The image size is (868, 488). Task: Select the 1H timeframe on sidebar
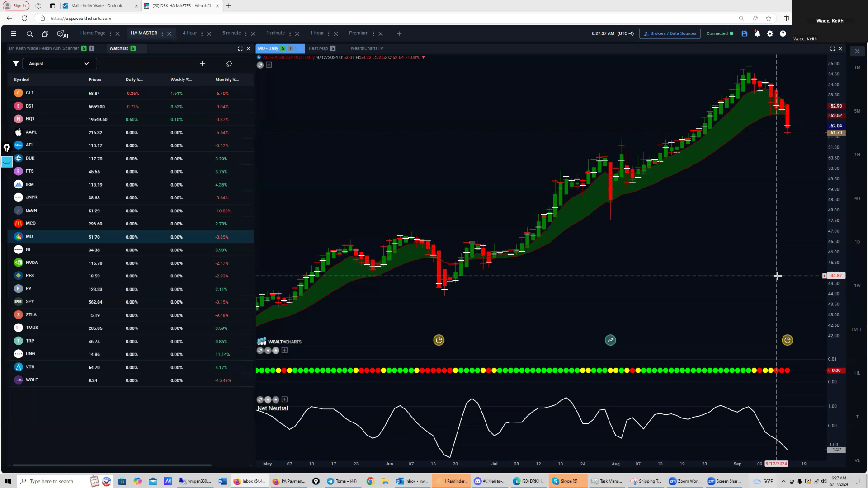(857, 155)
